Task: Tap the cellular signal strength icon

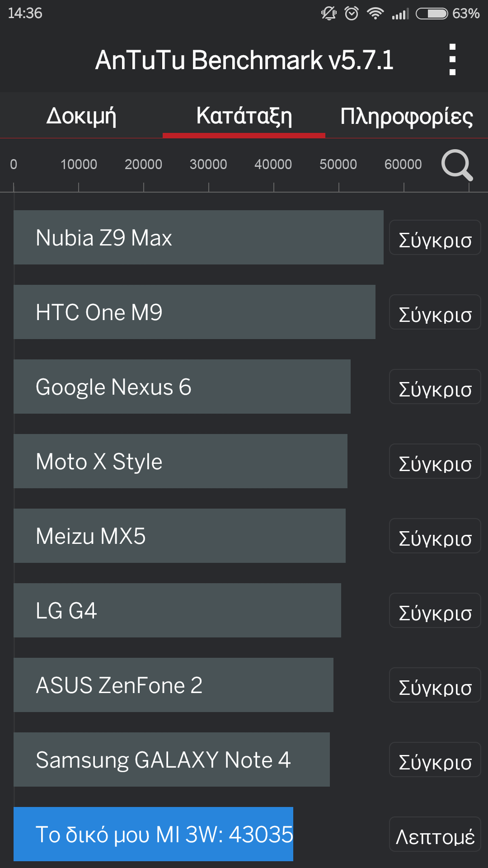Action: [x=400, y=14]
